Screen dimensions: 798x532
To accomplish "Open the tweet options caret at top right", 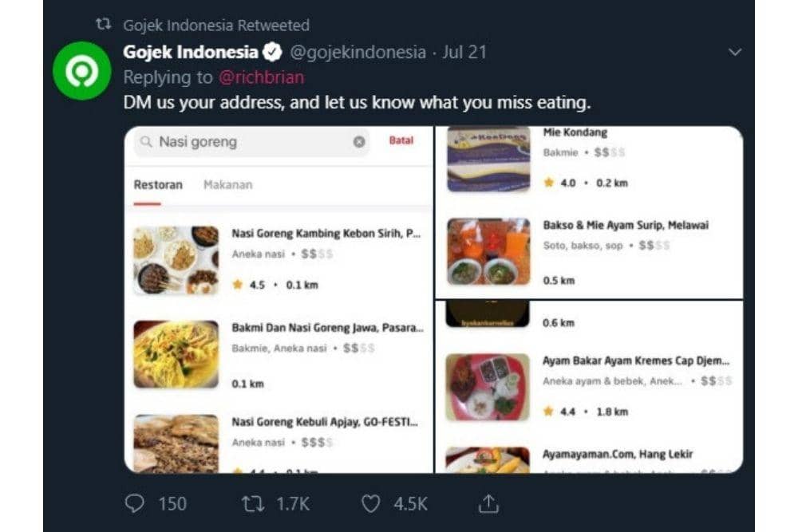I will [735, 49].
